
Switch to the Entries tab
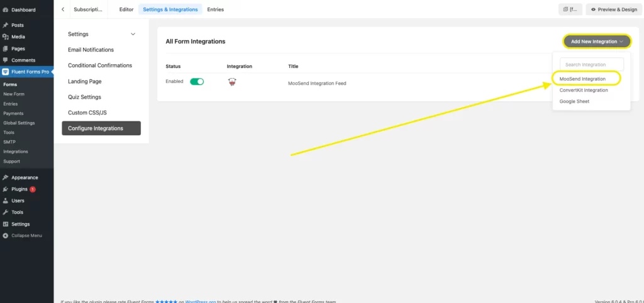coord(216,9)
